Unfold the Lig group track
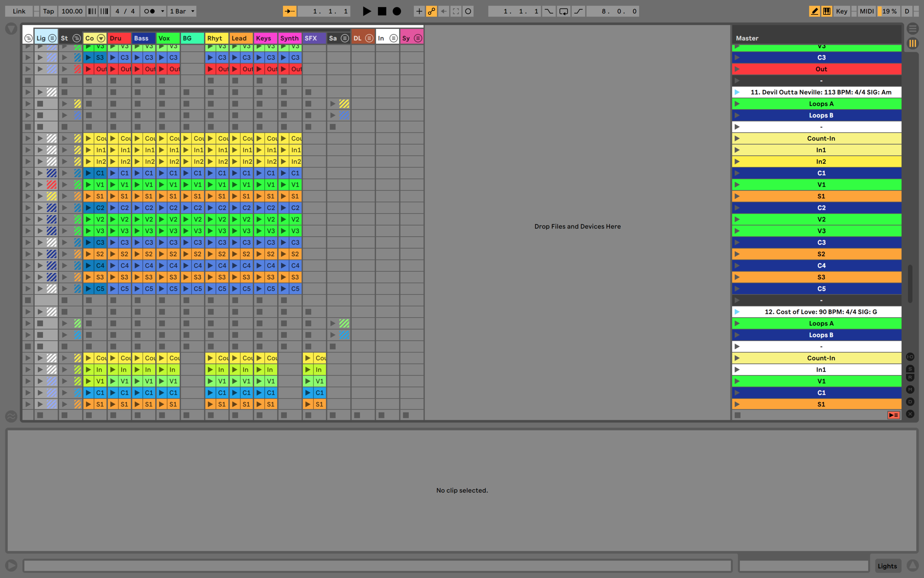 click(x=52, y=38)
